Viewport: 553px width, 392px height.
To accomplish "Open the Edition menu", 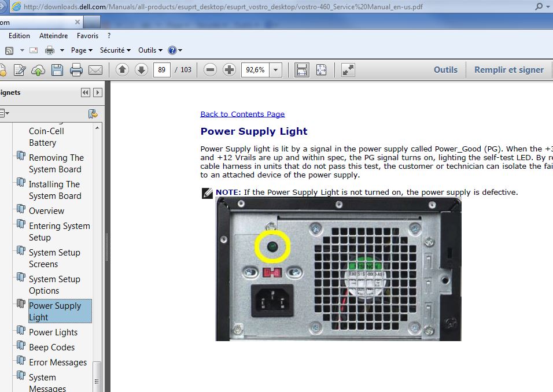I will coord(19,36).
